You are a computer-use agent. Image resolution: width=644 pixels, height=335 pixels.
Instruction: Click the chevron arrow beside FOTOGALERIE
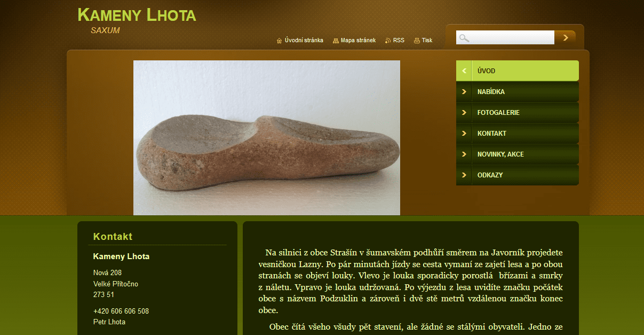pyautogui.click(x=464, y=113)
